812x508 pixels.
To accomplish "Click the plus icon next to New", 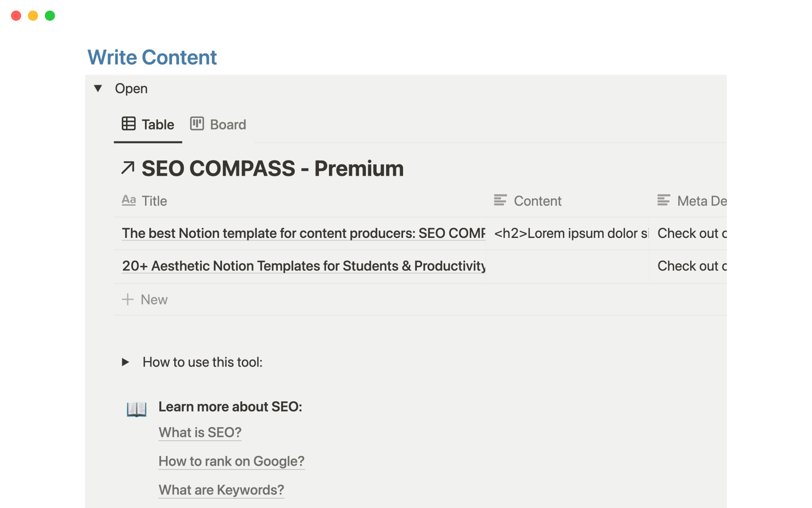I will 128,299.
